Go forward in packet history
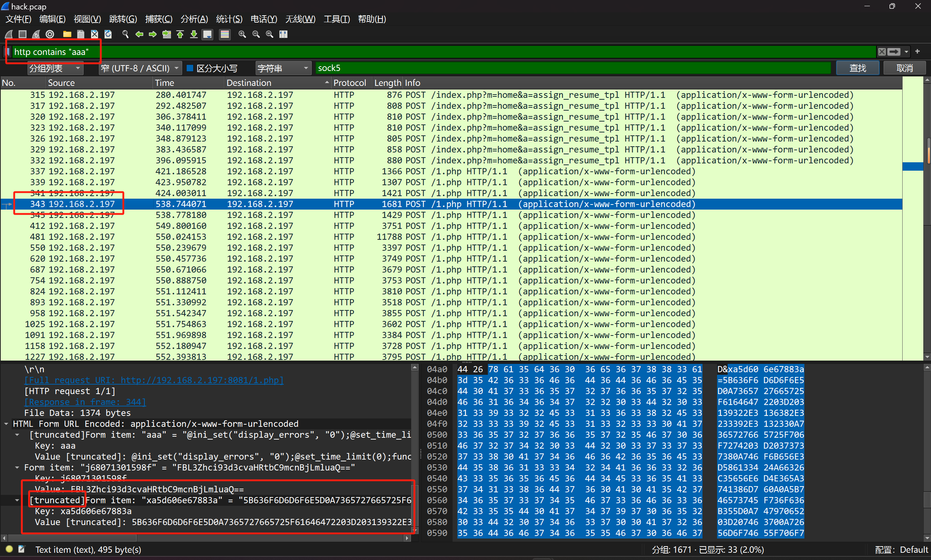 coord(153,34)
